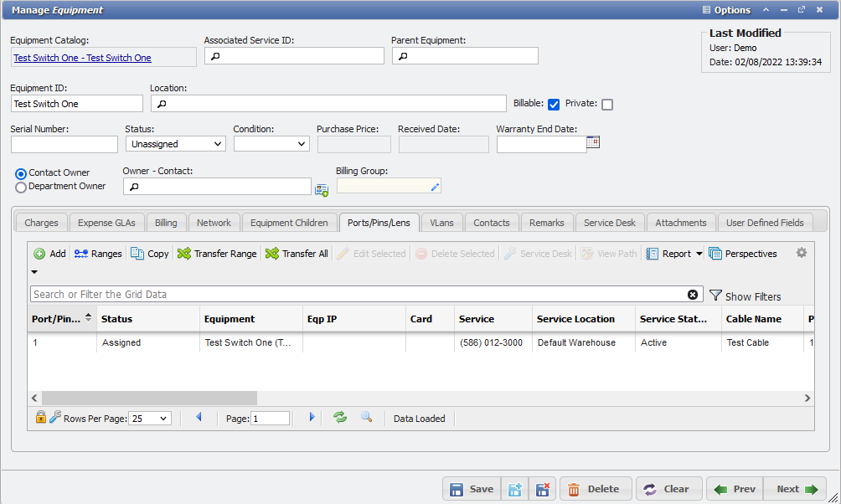
Task: Click the Transfer Range icon
Action: pos(185,254)
